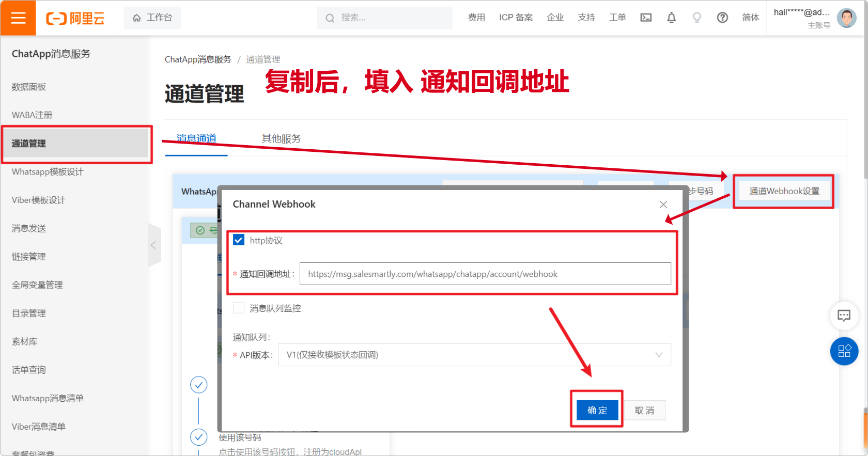Open the help question mark icon
The image size is (868, 456).
pos(722,18)
